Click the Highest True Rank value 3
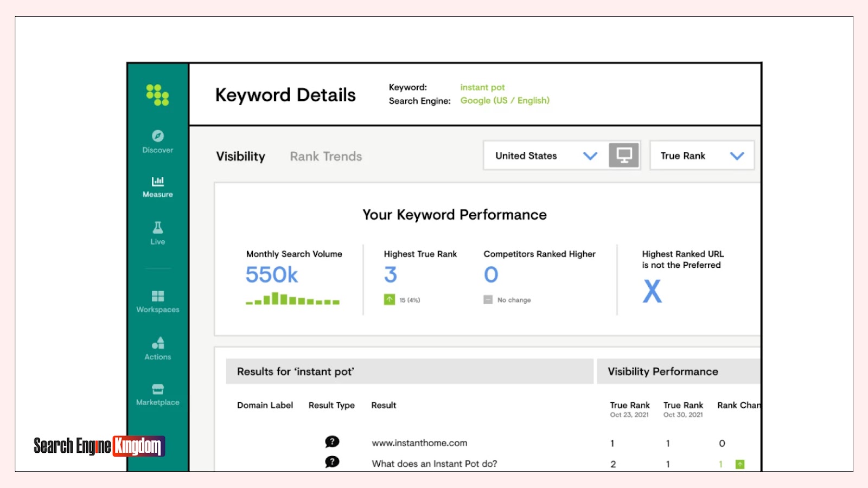The height and width of the screenshot is (488, 868). pyautogui.click(x=391, y=275)
